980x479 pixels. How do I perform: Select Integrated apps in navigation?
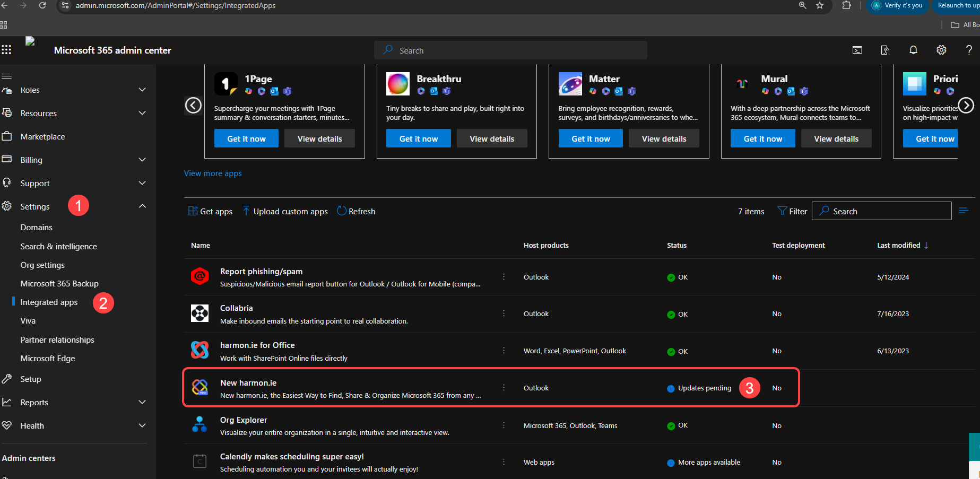pos(49,302)
